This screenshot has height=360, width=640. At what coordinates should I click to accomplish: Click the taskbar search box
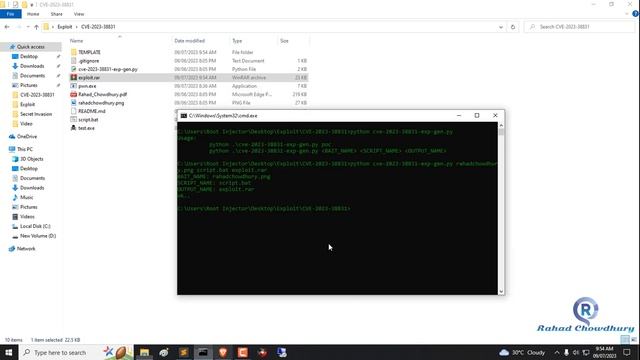coord(76,352)
